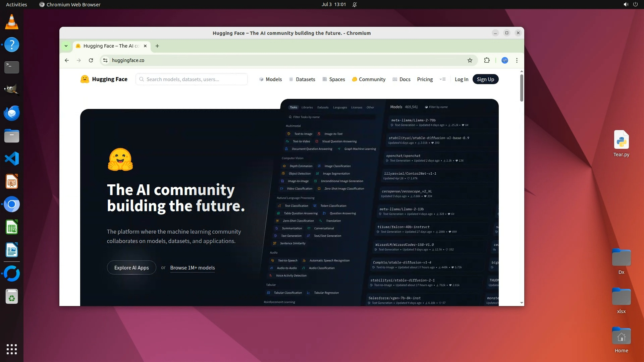Go back to previous page
644x362 pixels.
[67, 60]
